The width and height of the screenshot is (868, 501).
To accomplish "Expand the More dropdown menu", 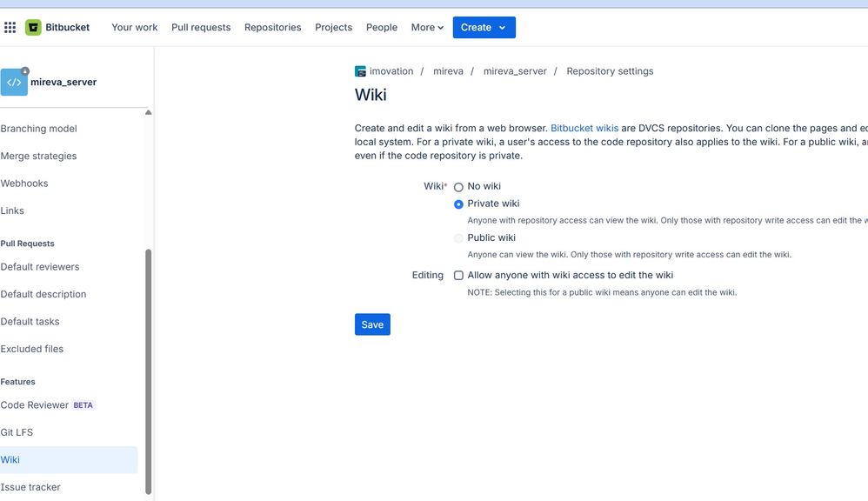I will pos(427,28).
